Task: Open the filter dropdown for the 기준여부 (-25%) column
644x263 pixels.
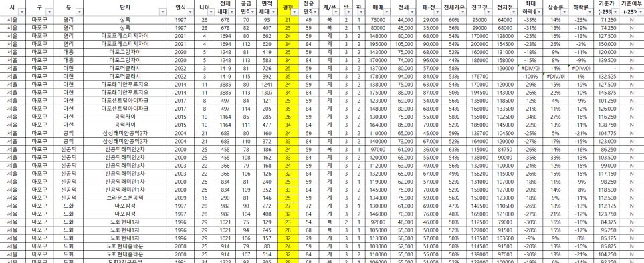Action: pyautogui.click(x=639, y=12)
